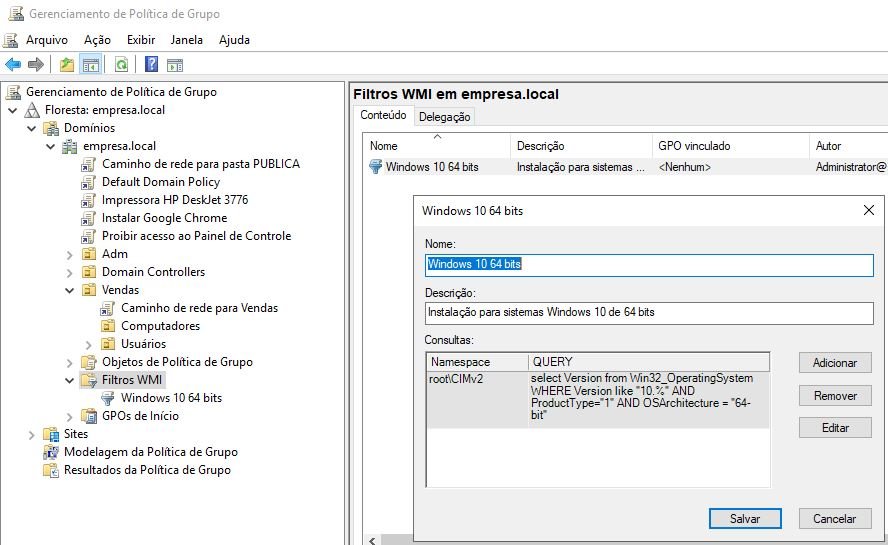Click the GPOs de Início folder icon
The height and width of the screenshot is (545, 888).
[x=89, y=416]
